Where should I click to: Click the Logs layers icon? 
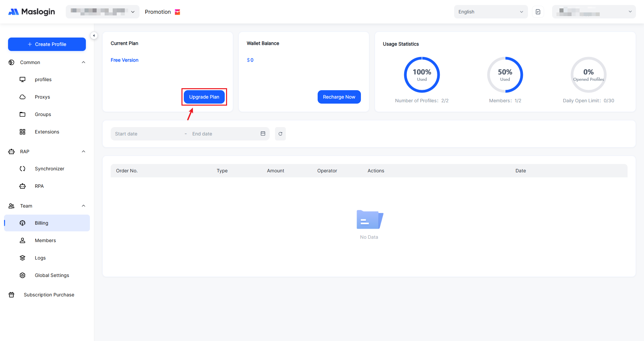click(x=22, y=258)
